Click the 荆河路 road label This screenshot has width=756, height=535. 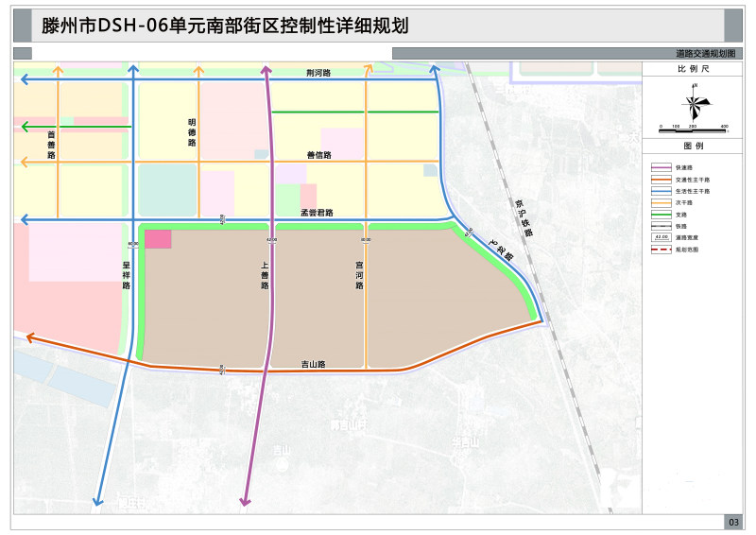(x=318, y=73)
